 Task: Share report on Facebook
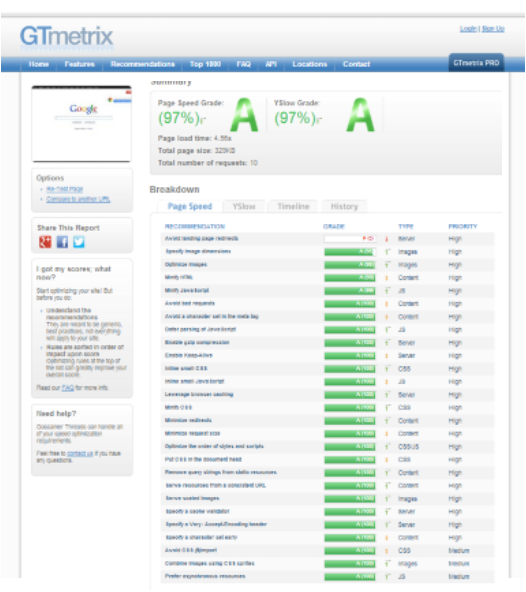[x=62, y=242]
